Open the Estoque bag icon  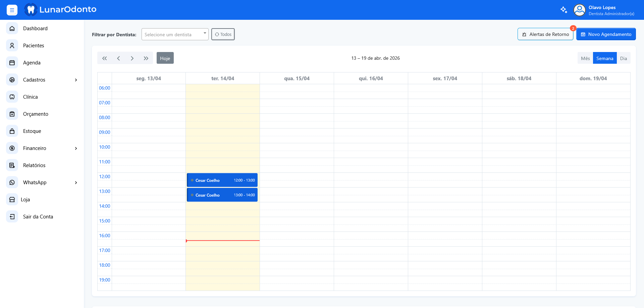(12, 131)
